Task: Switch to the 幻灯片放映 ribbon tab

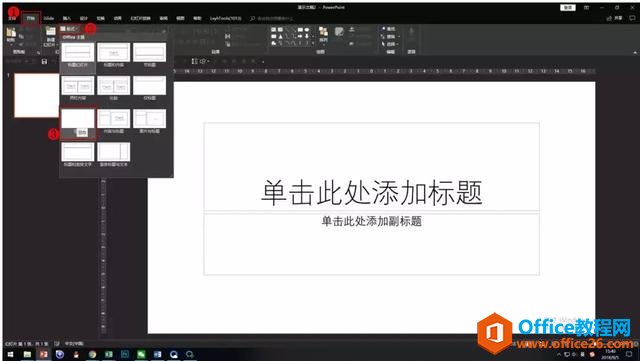Action: (x=140, y=18)
